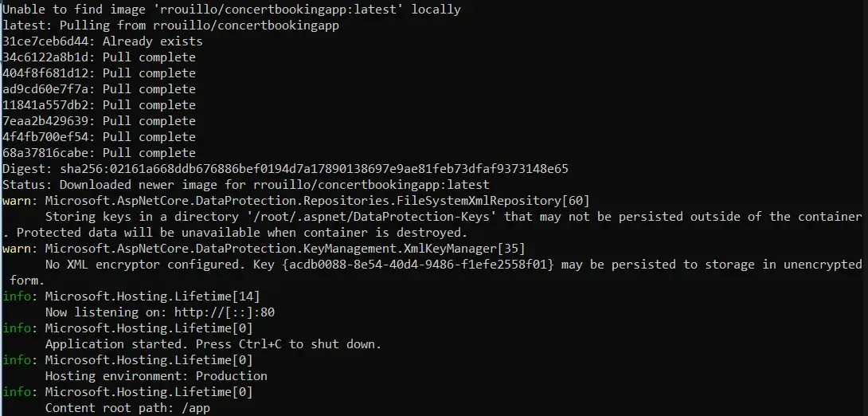Click the 11841a557db2 layer line
Screen dimensions: 868x416
[x=99, y=105]
